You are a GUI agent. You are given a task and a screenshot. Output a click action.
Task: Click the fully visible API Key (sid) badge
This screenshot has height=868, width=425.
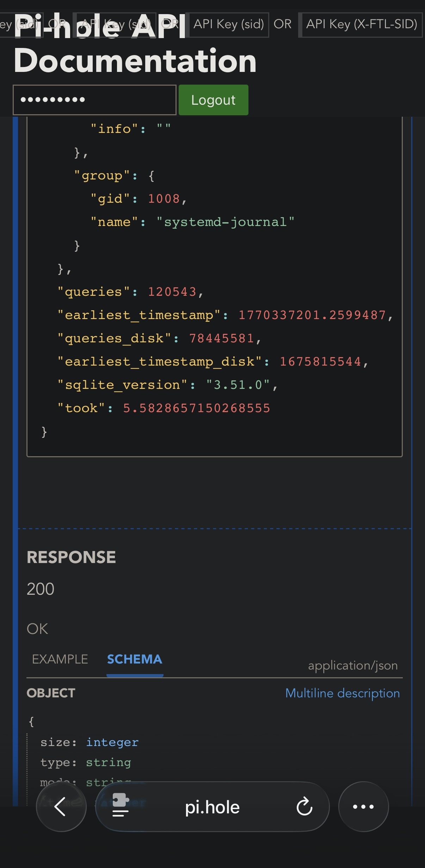[x=229, y=24]
